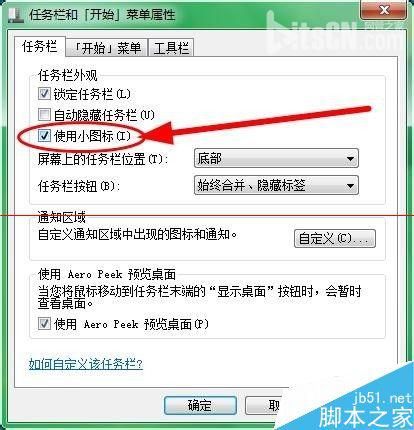Open 任务栏按钮 dropdown showing 始终合并、隐藏标签
The image size is (414, 430).
coord(276,185)
